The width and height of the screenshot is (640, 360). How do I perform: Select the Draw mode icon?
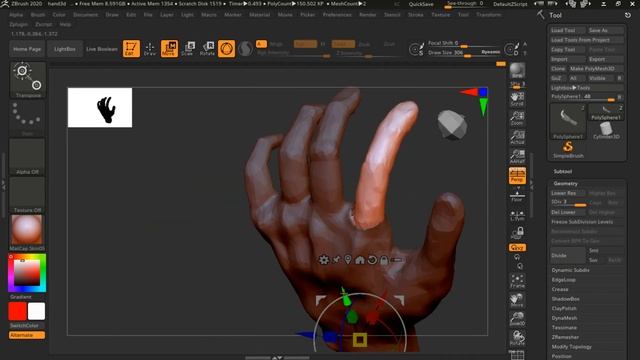tap(150, 49)
